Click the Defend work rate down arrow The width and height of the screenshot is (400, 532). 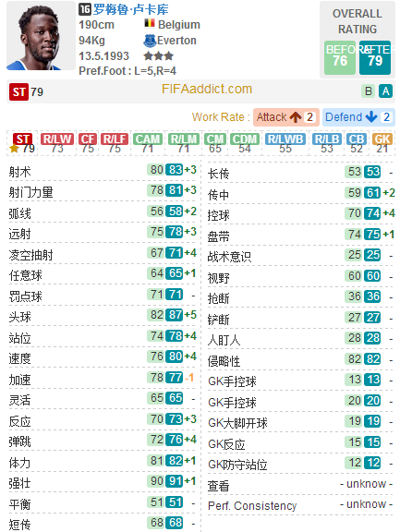pos(371,117)
